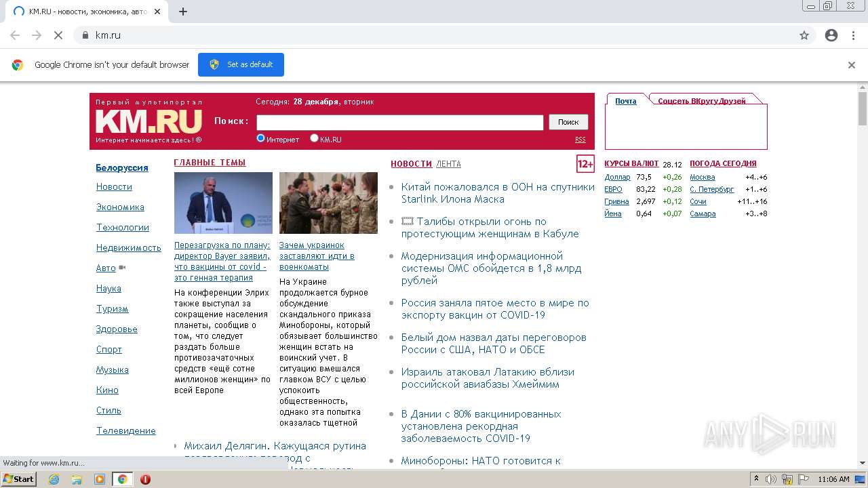The width and height of the screenshot is (868, 488).
Task: Select the KM.RU search radio button
Action: click(x=314, y=138)
